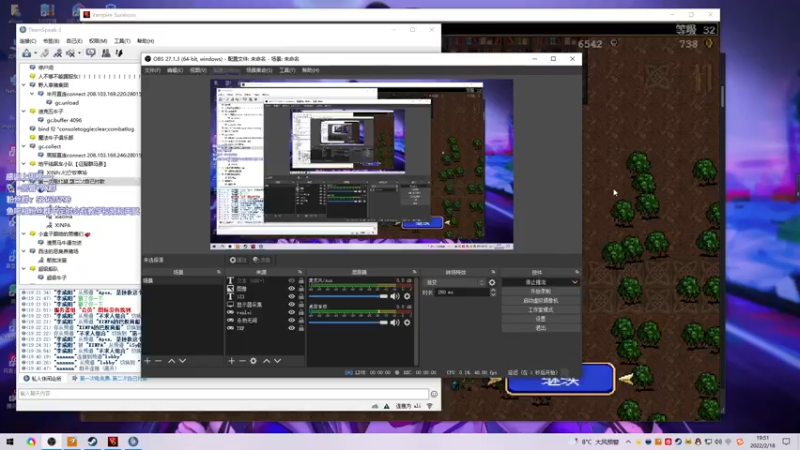Open the 桌面音频 audio settings gear
This screenshot has height=450, width=800.
(407, 322)
